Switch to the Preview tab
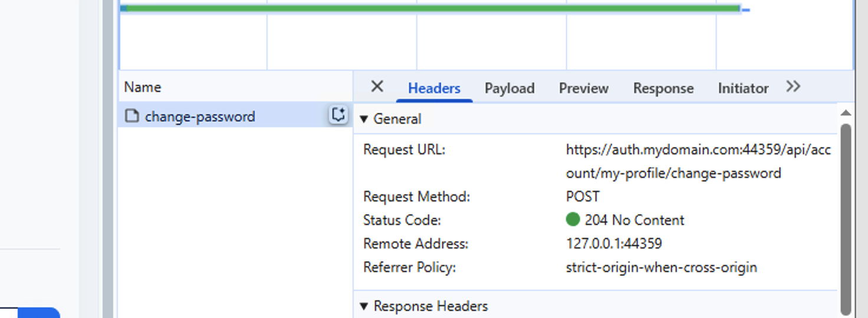Image resolution: width=868 pixels, height=318 pixels. (x=583, y=88)
